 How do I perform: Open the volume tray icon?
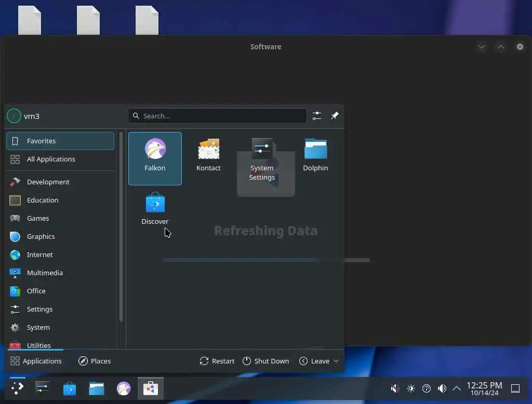(442, 388)
